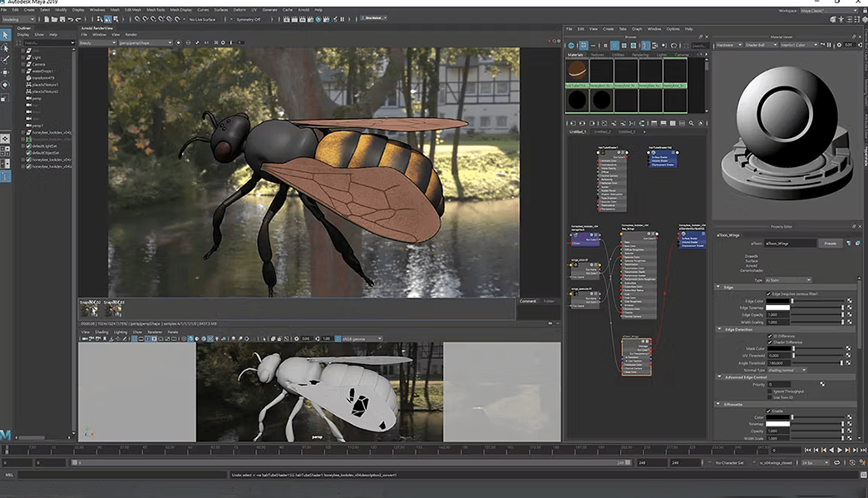868x498 pixels.
Task: Open the Mesh Tools menu
Action: [x=155, y=10]
